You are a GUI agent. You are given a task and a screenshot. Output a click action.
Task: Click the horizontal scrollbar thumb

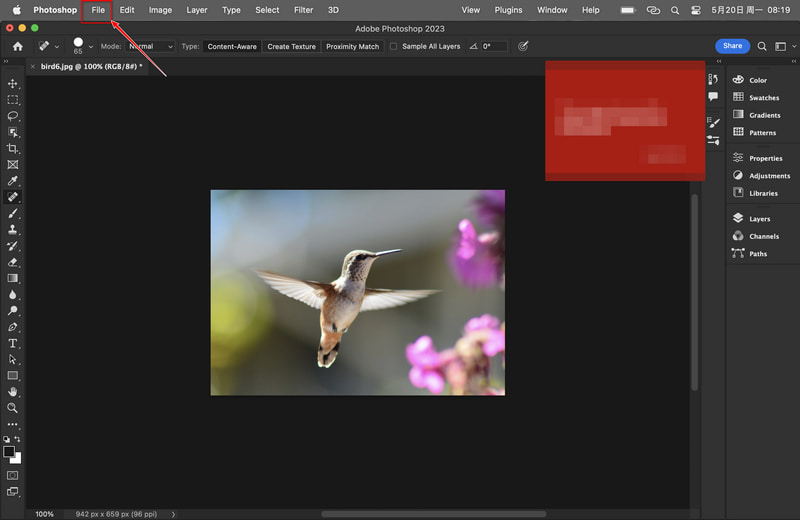[434, 514]
